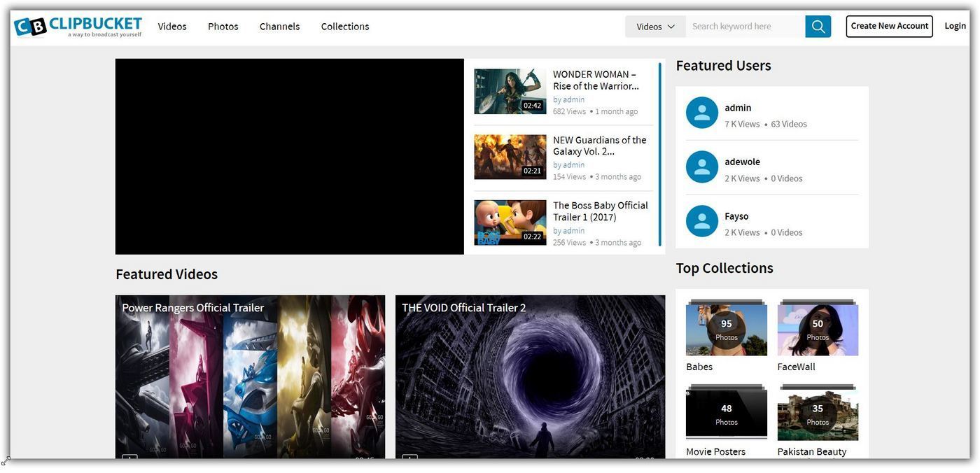Screen dimensions: 980x473
Task: Click '7 K Views' text for admin
Action: click(x=742, y=124)
